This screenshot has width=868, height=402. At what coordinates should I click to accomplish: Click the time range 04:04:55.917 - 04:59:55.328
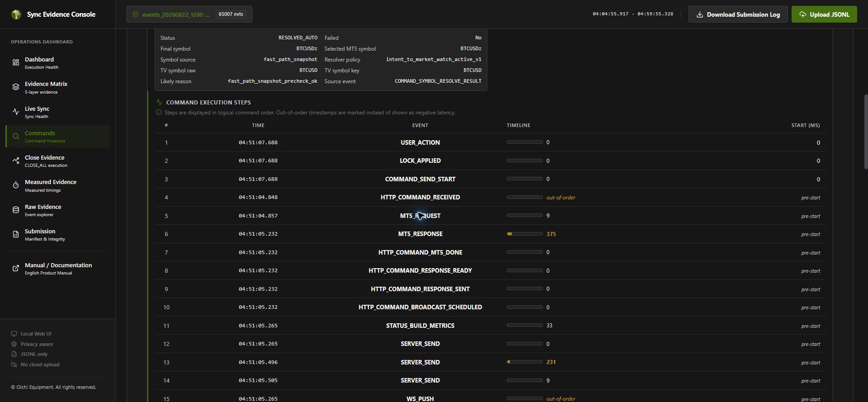pos(633,14)
